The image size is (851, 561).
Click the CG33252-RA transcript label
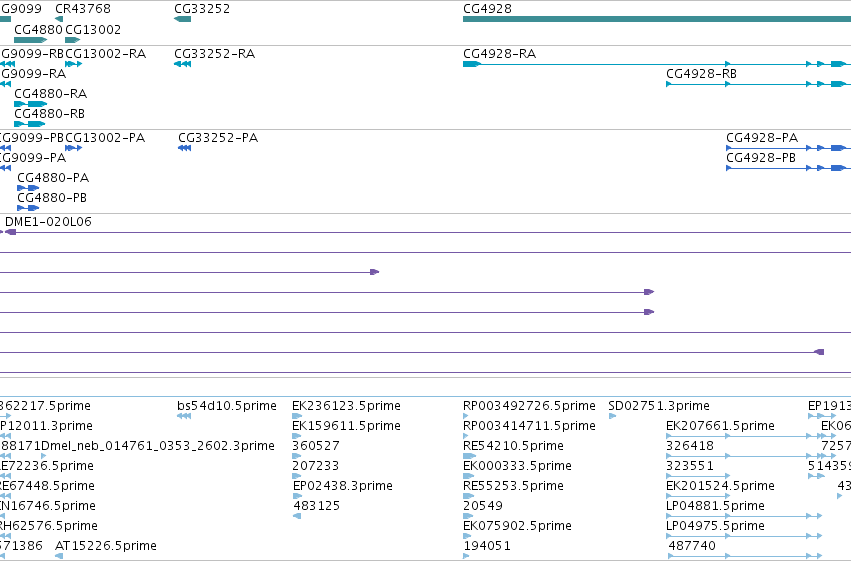pos(214,54)
